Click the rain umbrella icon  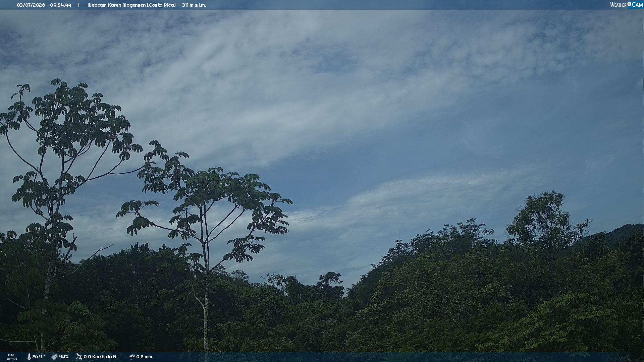132,357
